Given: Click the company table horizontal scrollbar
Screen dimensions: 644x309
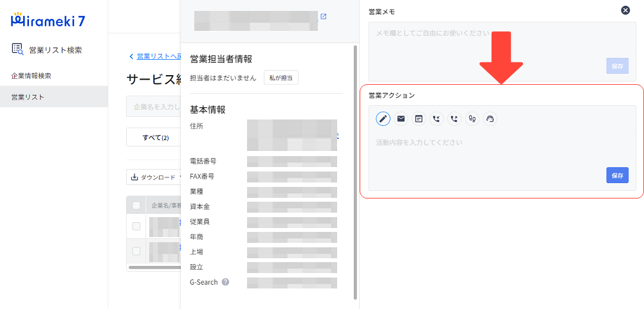Looking at the screenshot, I should 154,267.
